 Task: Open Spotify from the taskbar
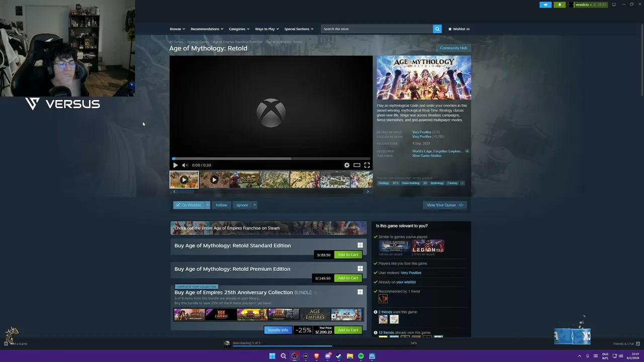pyautogui.click(x=361, y=356)
